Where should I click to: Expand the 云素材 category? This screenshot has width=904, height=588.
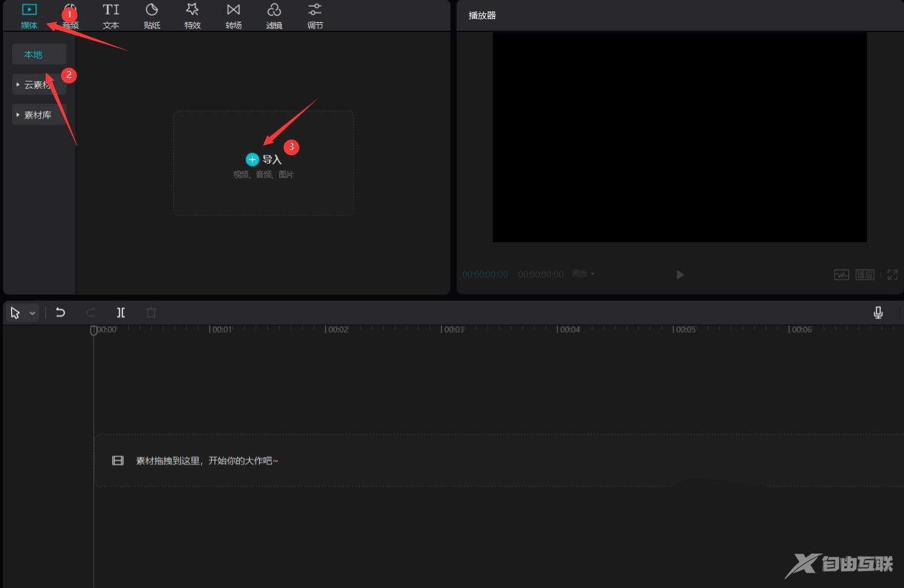point(39,85)
